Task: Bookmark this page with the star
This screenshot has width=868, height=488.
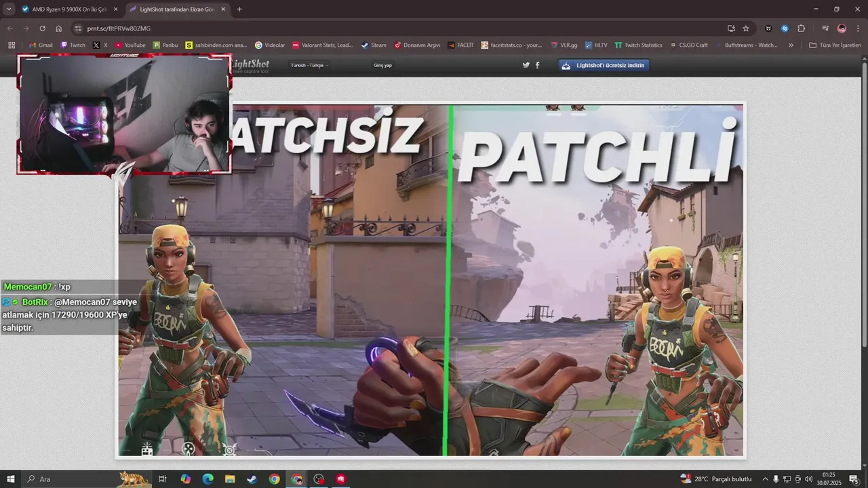Action: pyautogui.click(x=746, y=28)
